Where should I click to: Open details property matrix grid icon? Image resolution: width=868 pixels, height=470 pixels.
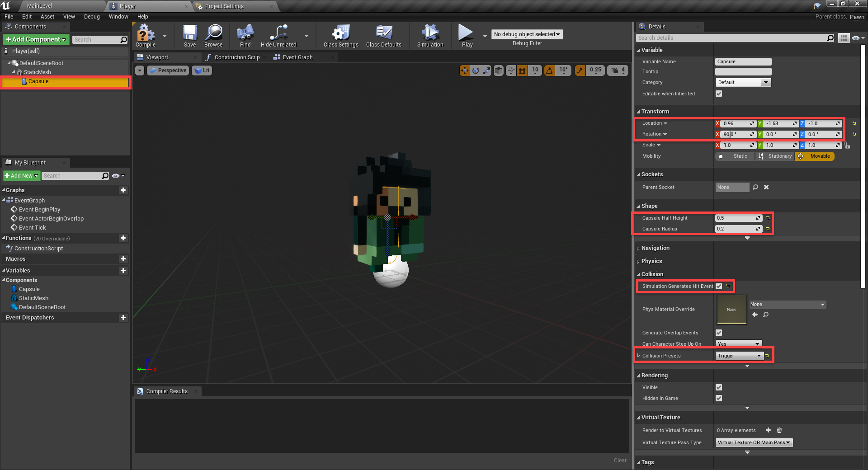coord(844,38)
